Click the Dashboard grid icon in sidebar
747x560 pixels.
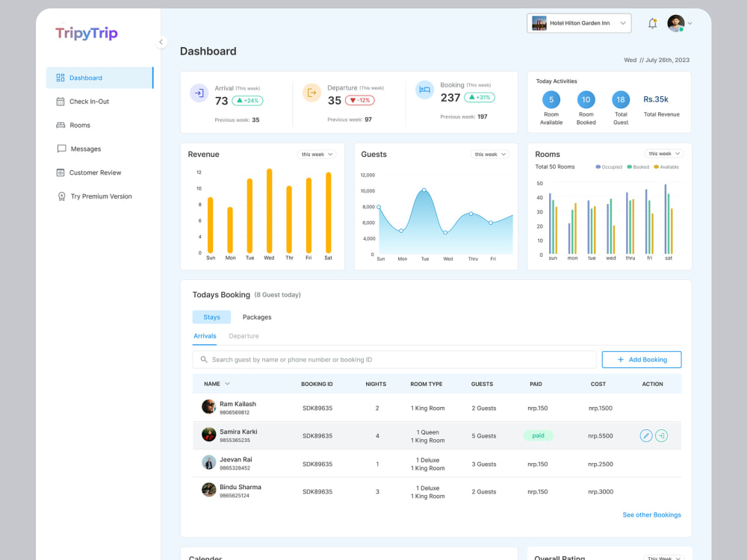point(61,78)
